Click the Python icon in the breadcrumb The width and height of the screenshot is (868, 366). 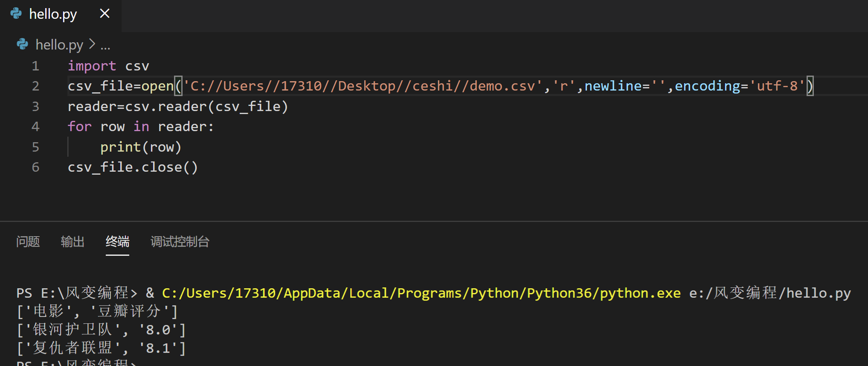[x=22, y=44]
